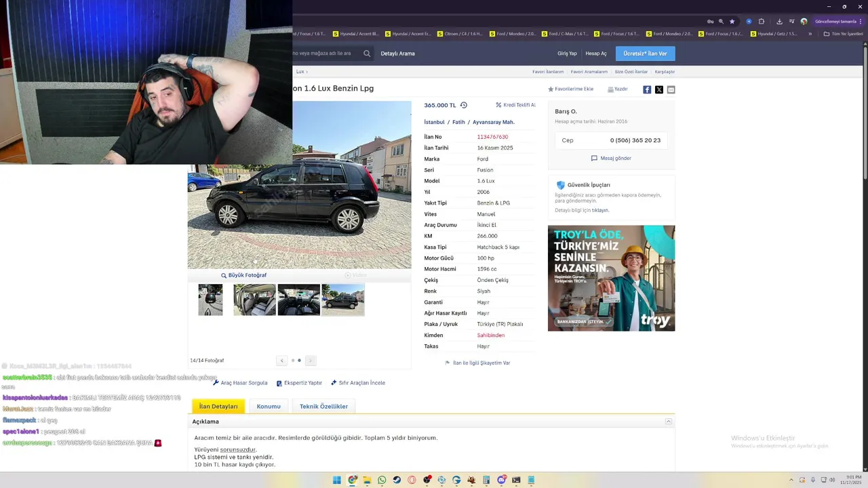Open price history clock icon beside 365.000 TL
The height and width of the screenshot is (488, 868).
click(464, 105)
